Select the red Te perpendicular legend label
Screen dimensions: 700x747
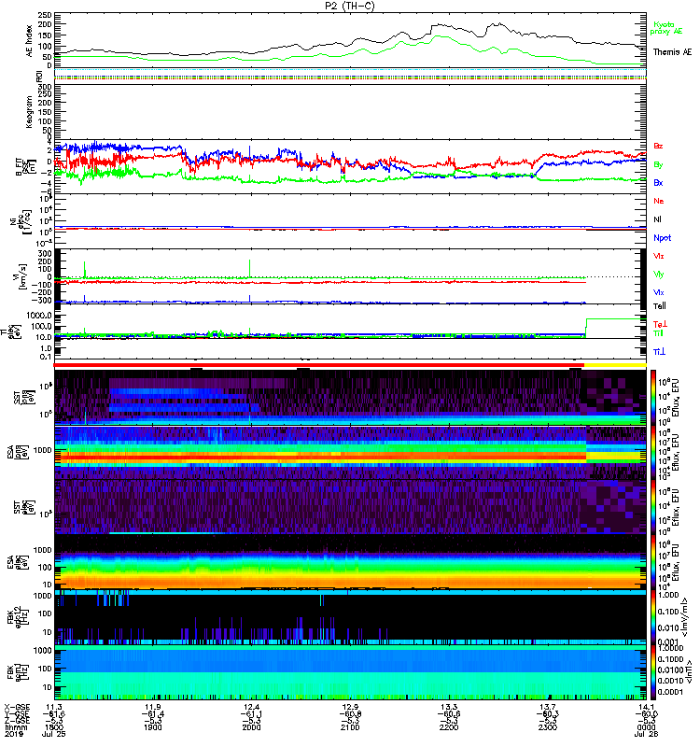660,324
